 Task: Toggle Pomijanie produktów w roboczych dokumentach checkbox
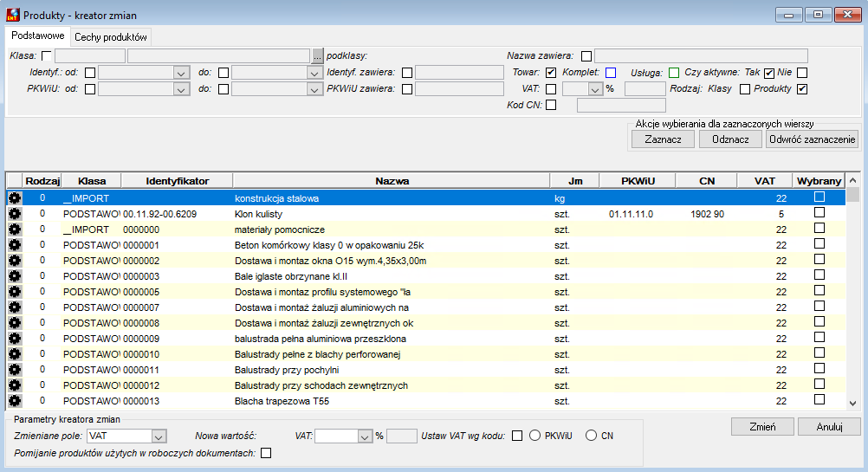[266, 453]
